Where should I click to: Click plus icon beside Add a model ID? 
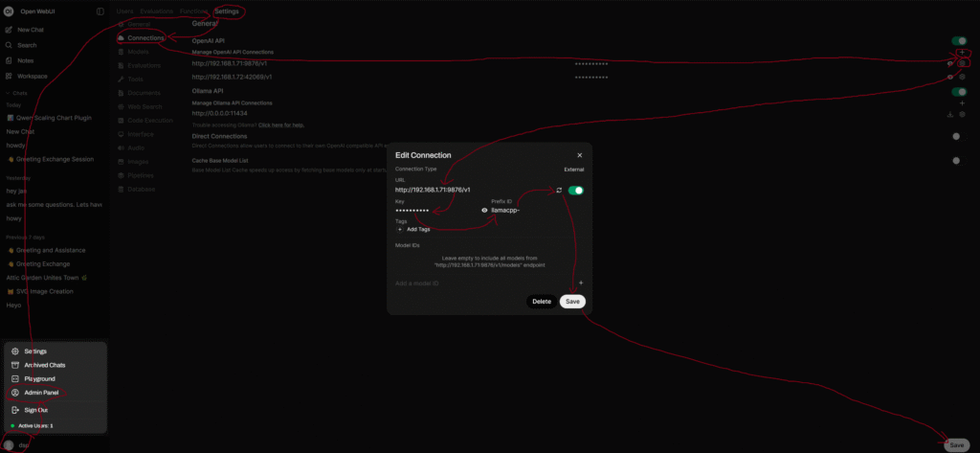click(x=580, y=283)
